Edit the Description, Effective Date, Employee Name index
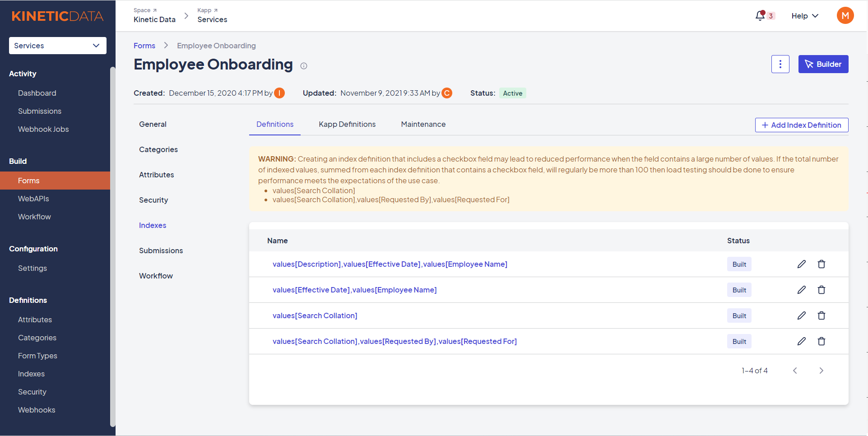This screenshot has width=868, height=436. click(x=801, y=264)
